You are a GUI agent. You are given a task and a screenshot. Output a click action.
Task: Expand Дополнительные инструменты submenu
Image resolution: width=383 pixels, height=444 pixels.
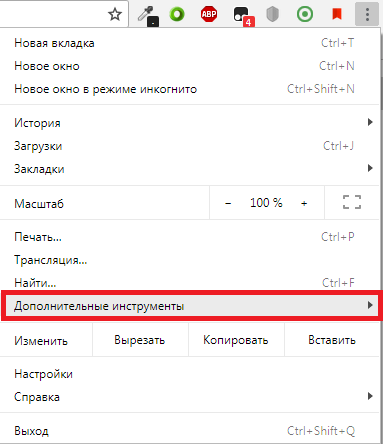tap(190, 306)
